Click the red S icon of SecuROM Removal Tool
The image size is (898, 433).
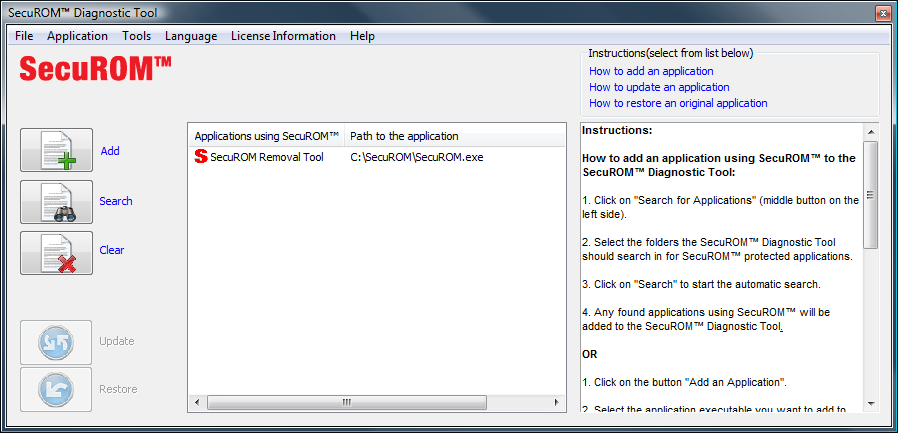click(200, 156)
